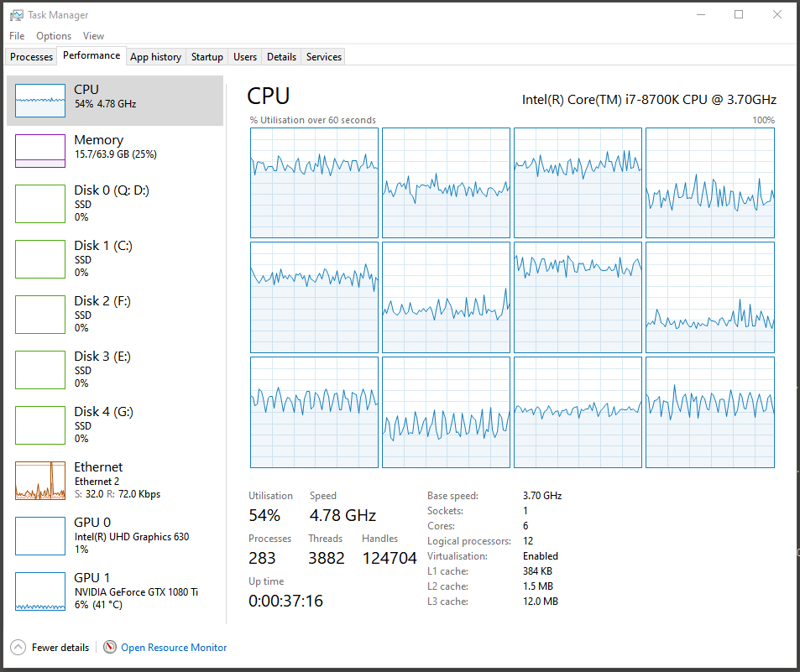
Task: Minimize the Task Manager window
Action: pos(701,15)
